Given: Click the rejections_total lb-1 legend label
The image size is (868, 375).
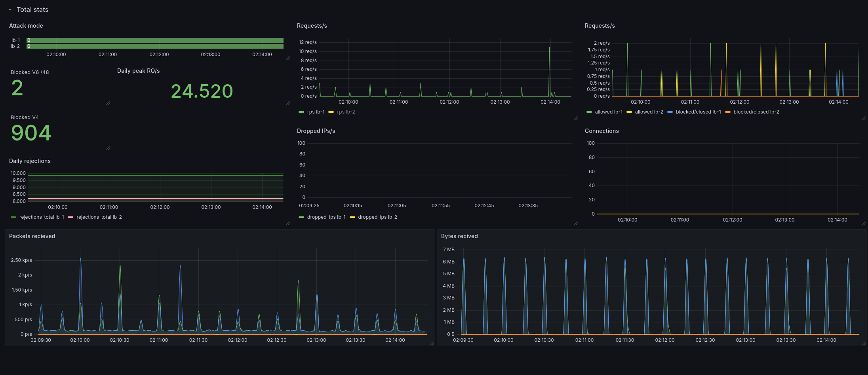Looking at the screenshot, I should [x=42, y=217].
